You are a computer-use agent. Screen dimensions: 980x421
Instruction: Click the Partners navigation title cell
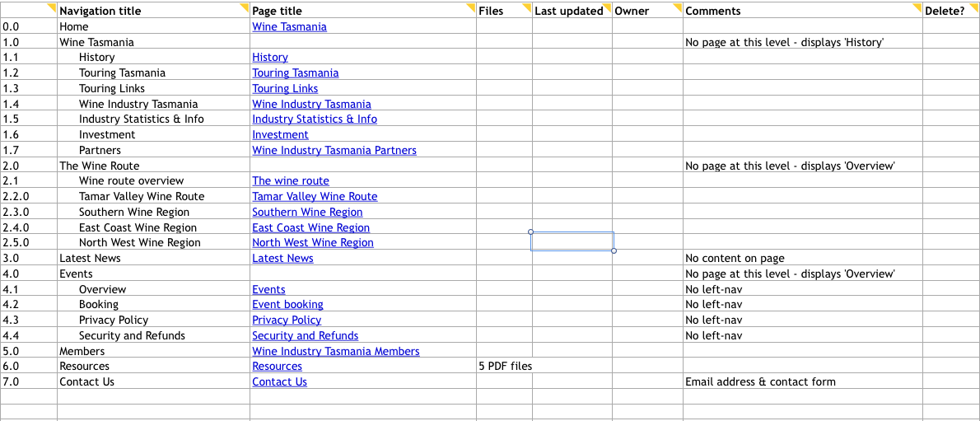[x=154, y=151]
